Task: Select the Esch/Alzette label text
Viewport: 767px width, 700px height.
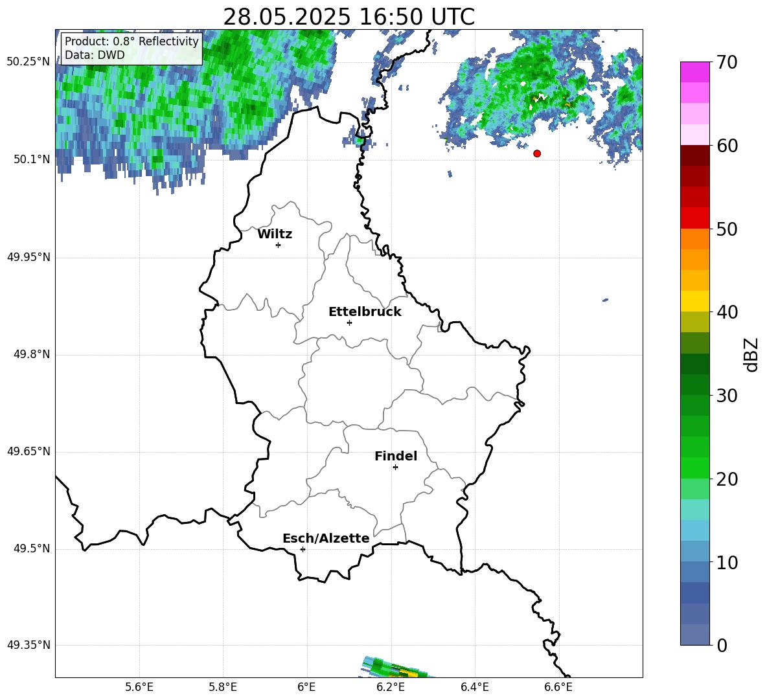Action: click(326, 539)
